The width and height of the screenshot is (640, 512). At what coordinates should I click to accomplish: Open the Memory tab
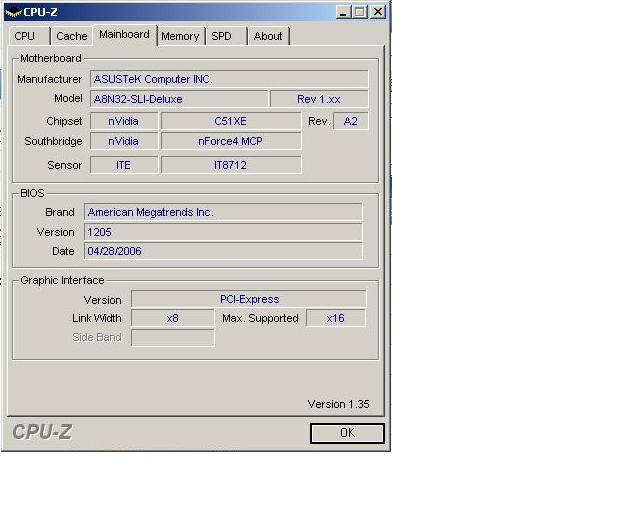tap(180, 36)
